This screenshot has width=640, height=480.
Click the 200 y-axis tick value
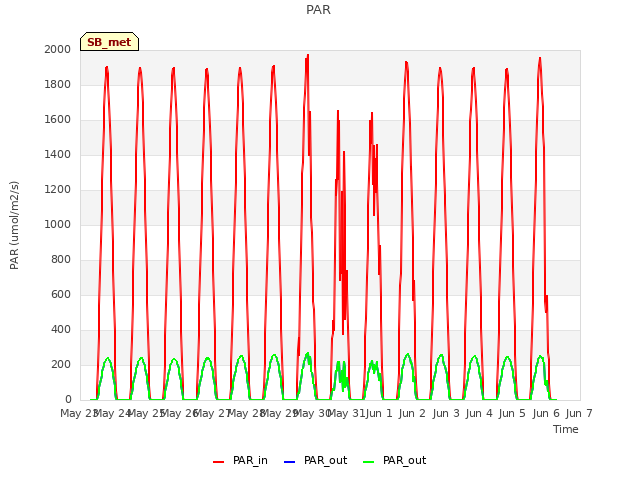(x=61, y=364)
